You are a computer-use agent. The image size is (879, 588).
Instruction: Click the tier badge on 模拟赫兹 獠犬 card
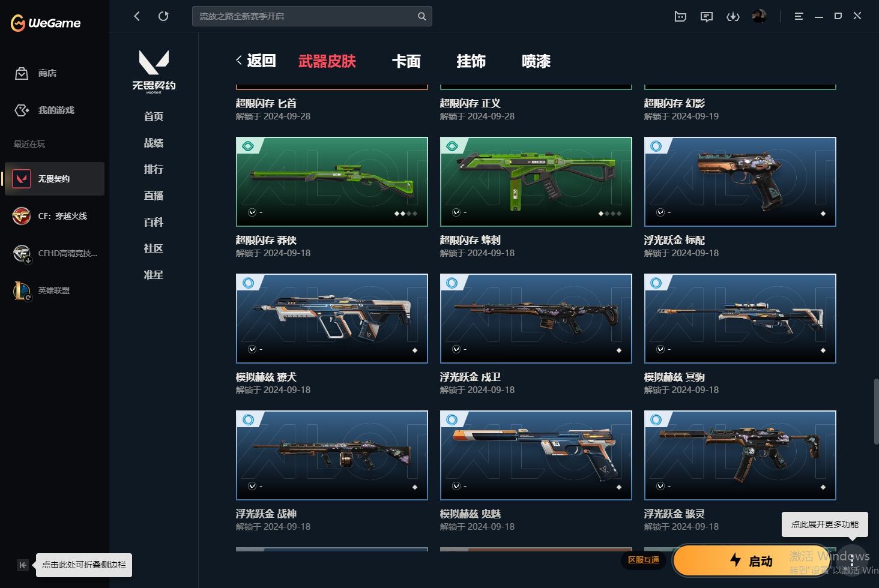coord(248,283)
